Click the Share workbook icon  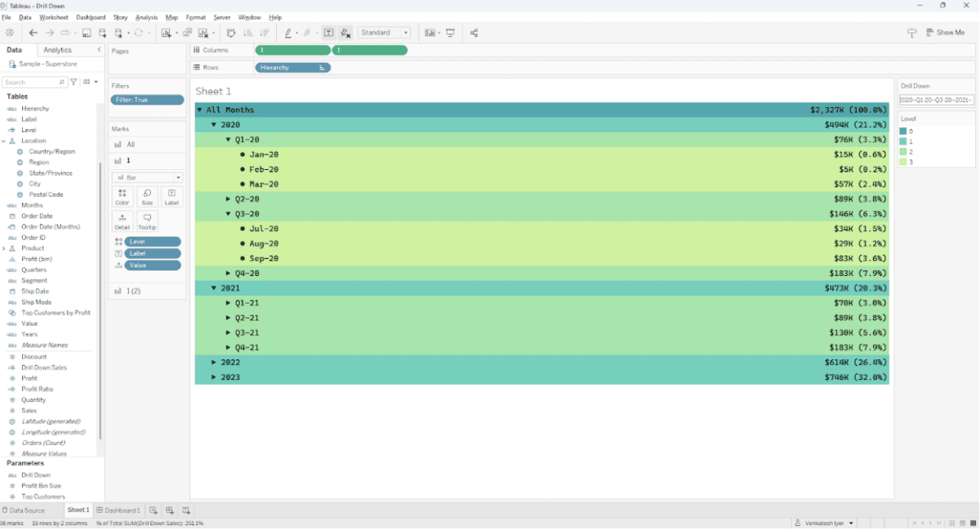click(474, 33)
